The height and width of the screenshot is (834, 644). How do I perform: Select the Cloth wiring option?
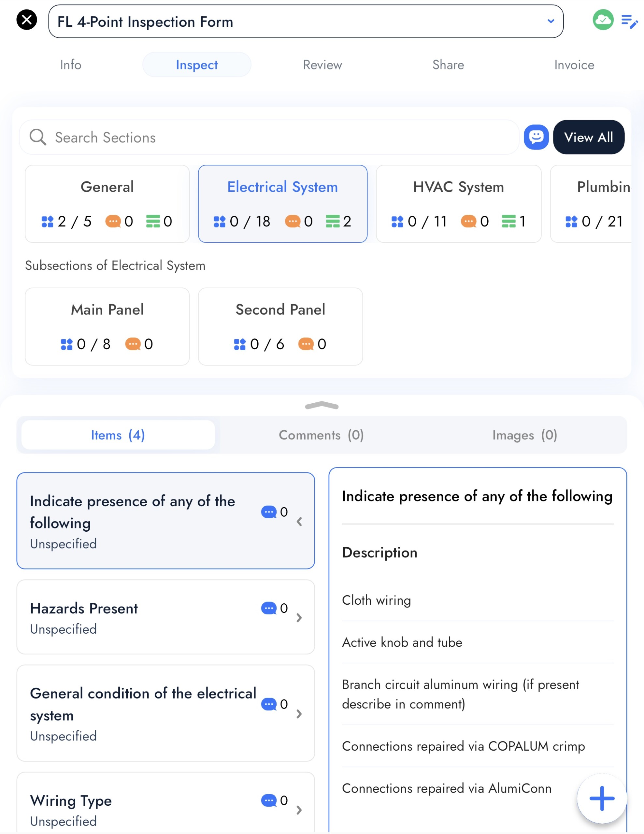[x=376, y=600]
